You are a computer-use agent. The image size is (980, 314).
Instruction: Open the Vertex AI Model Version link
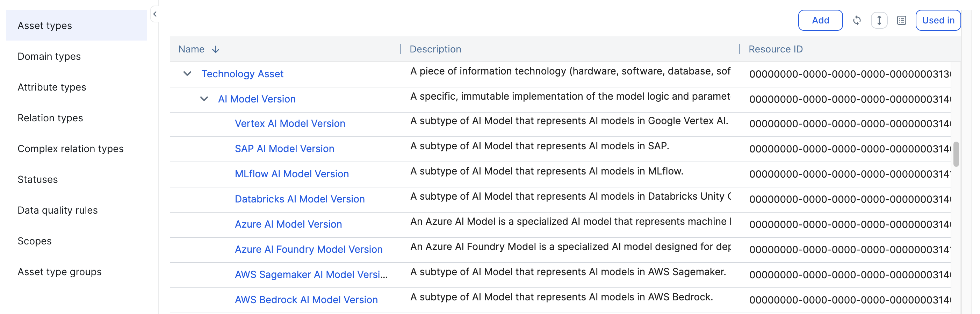click(290, 124)
